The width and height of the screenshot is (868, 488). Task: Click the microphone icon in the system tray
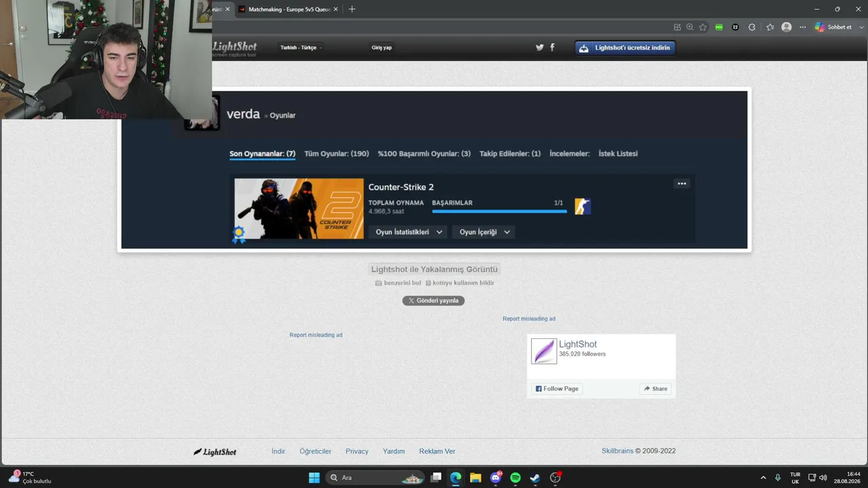(778, 478)
